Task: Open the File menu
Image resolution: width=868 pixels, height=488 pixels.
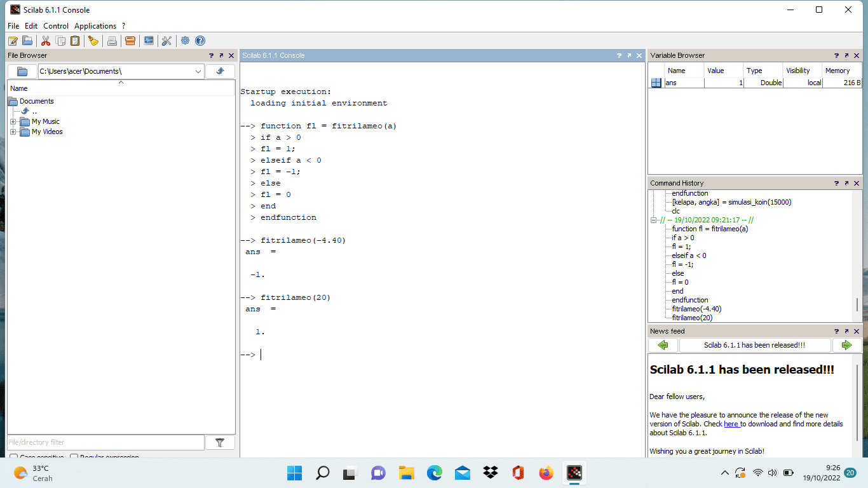Action: [13, 26]
